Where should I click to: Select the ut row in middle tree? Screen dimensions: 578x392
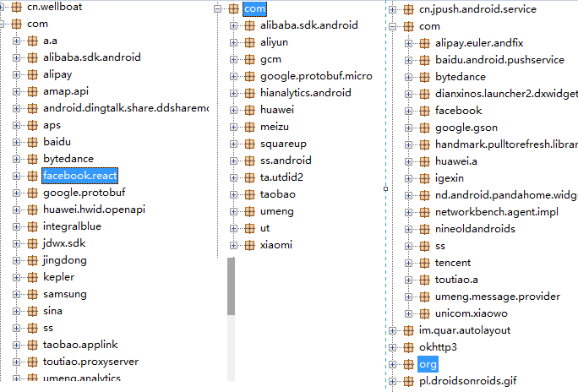[264, 228]
